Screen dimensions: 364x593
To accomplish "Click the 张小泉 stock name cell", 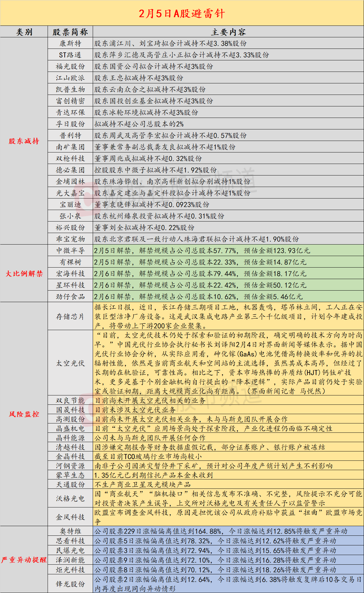I will (70, 216).
